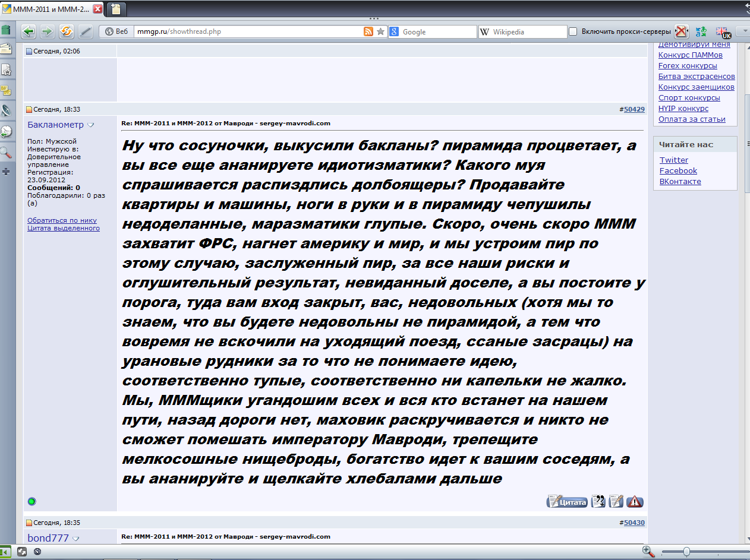Click the red X proxy toolbar icon
The height and width of the screenshot is (560, 750).
coord(681,31)
